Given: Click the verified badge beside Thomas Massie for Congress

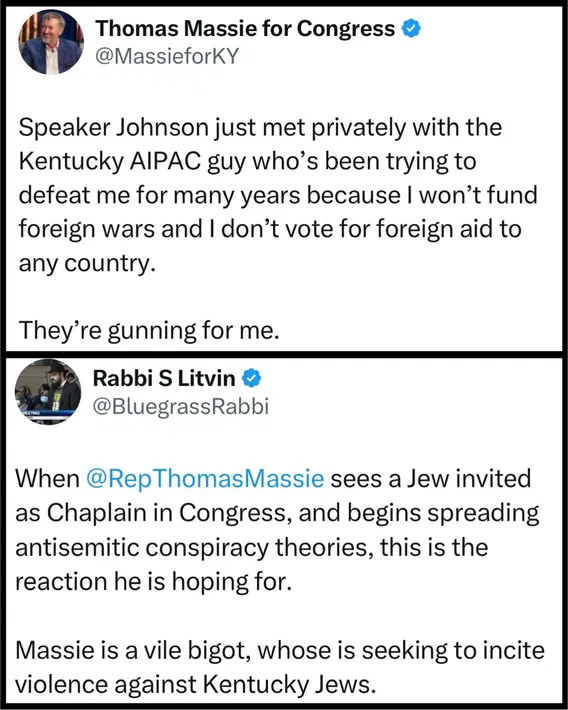Looking at the screenshot, I should [412, 29].
